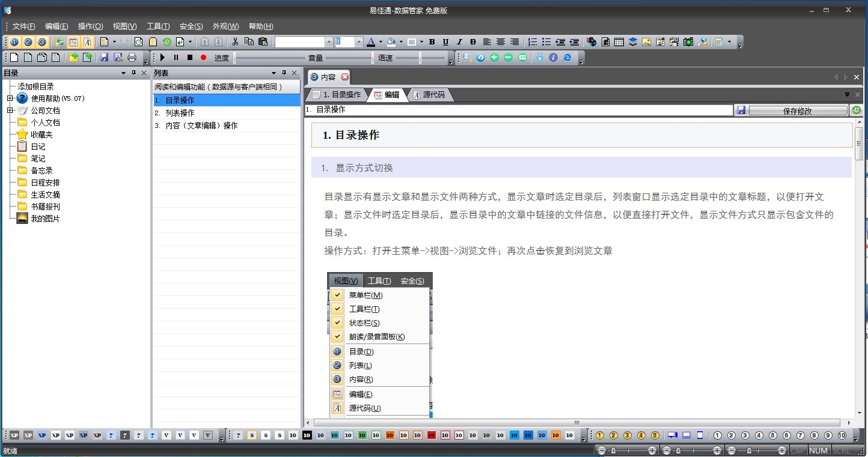Decrease the paragraph indent
Image resolution: width=868 pixels, height=457 pixels.
coord(560,42)
